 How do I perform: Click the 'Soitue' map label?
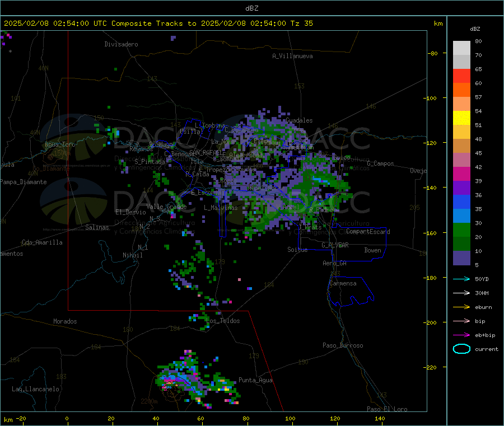(297, 250)
